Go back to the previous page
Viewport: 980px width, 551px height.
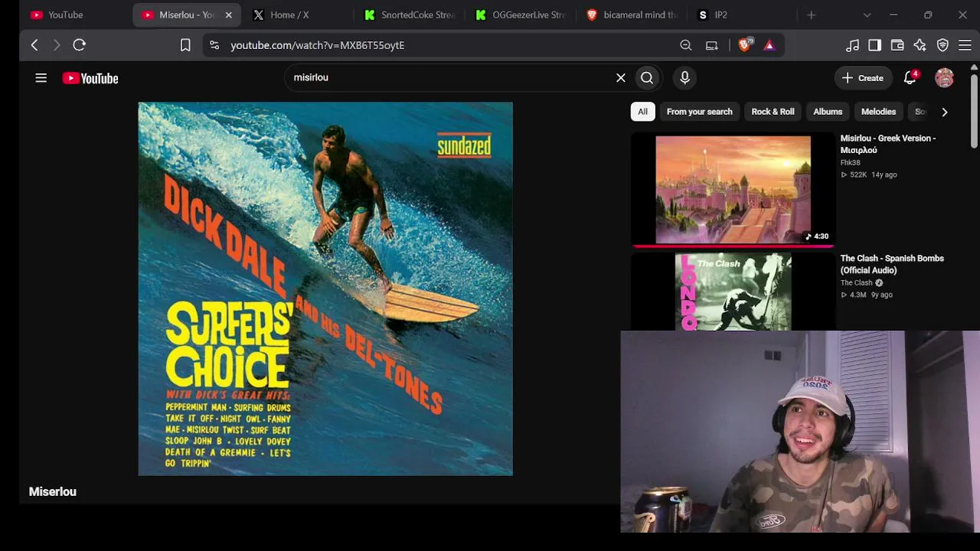pyautogui.click(x=34, y=45)
